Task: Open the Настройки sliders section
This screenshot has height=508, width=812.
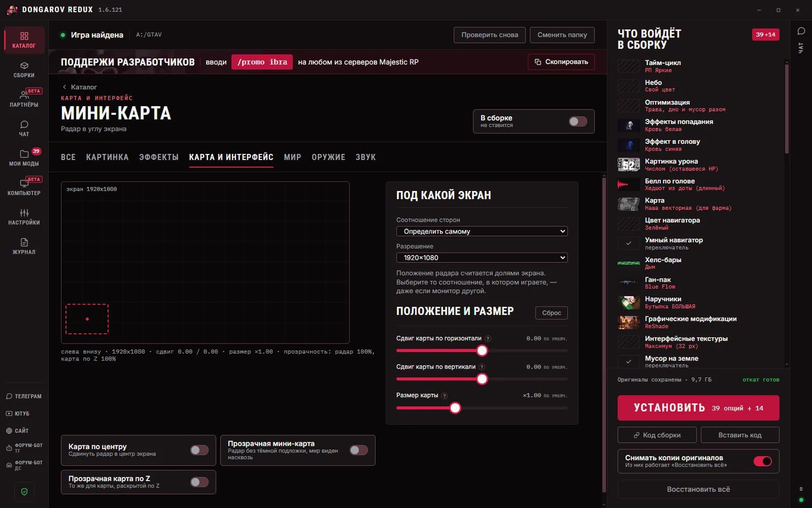Action: (x=24, y=217)
